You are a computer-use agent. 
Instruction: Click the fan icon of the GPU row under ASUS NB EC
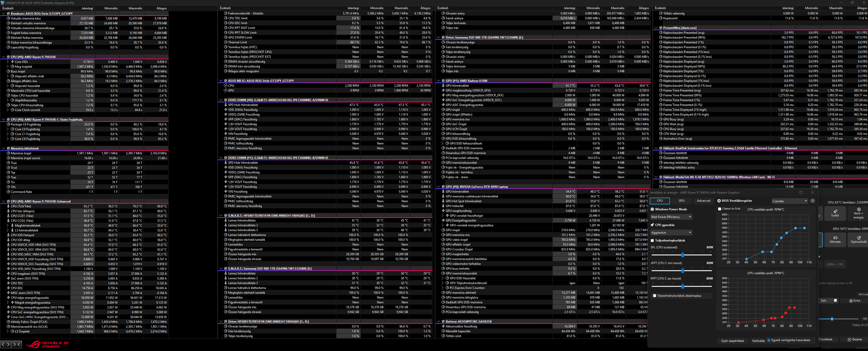click(x=226, y=90)
